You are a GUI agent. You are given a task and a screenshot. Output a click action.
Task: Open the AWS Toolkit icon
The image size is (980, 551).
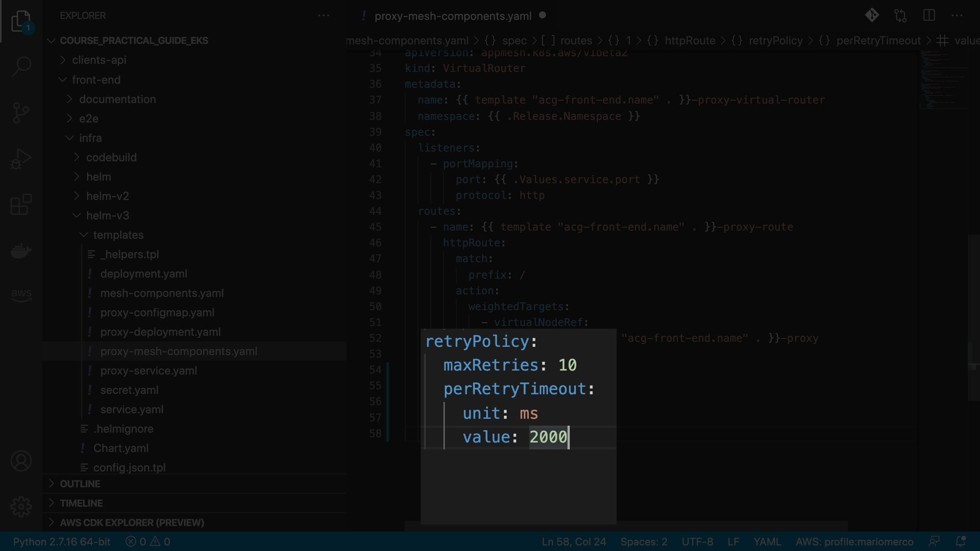pos(21,294)
